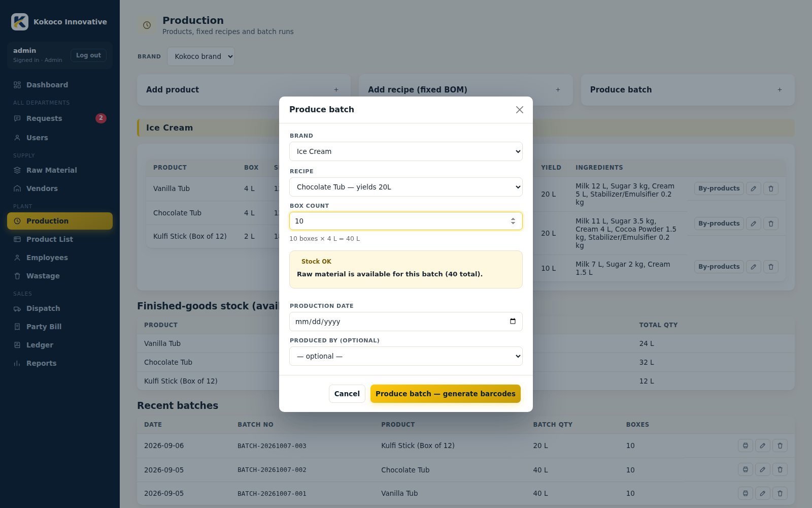Click the Vendors sidebar icon
812x508 pixels.
(x=17, y=188)
